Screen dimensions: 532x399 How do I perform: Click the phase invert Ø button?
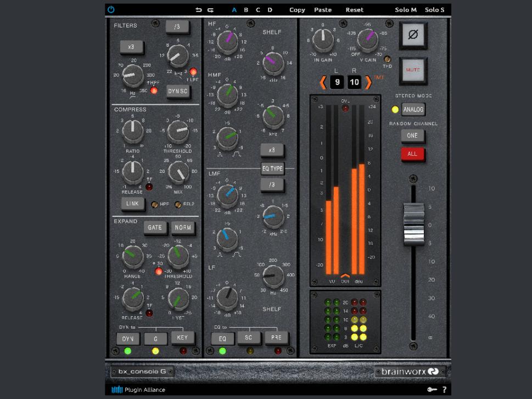point(413,36)
